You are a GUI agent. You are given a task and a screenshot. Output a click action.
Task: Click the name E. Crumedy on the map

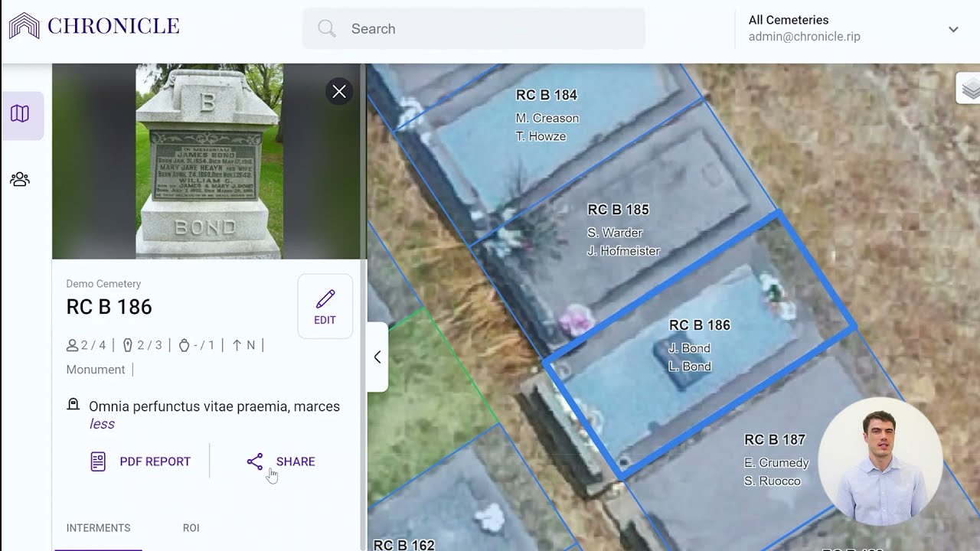pyautogui.click(x=776, y=463)
